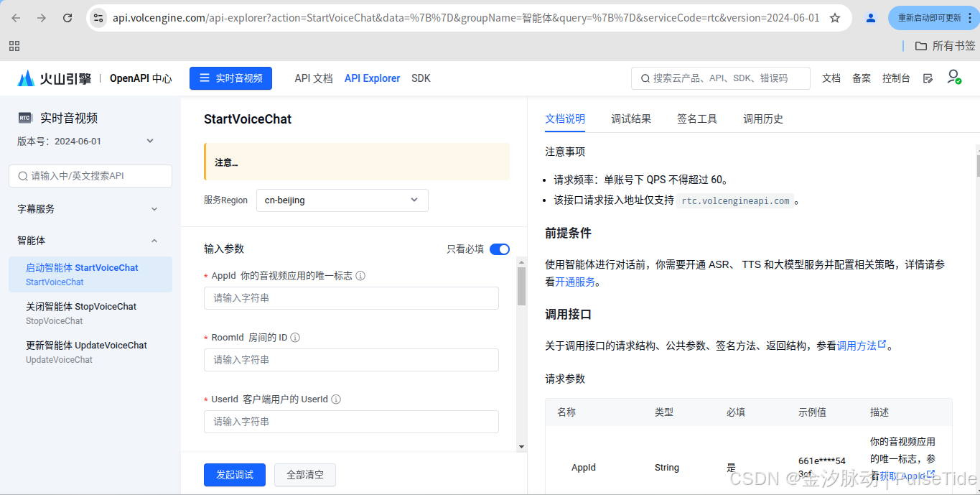
Task: Click the OpenAPI 中心 title
Action: pyautogui.click(x=141, y=78)
